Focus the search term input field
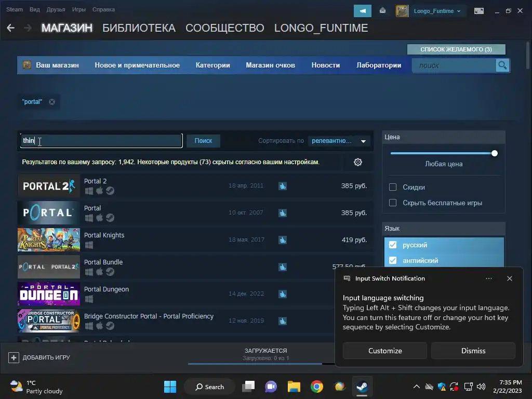The width and height of the screenshot is (532, 399). pos(101,141)
